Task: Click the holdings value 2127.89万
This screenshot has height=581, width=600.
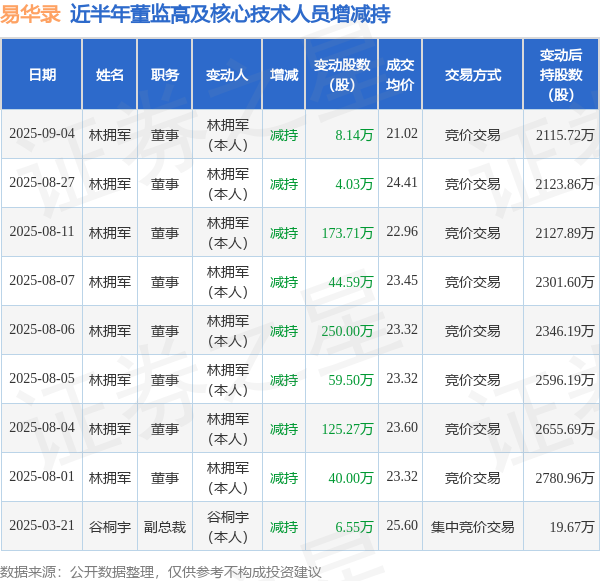Action: pos(565,233)
